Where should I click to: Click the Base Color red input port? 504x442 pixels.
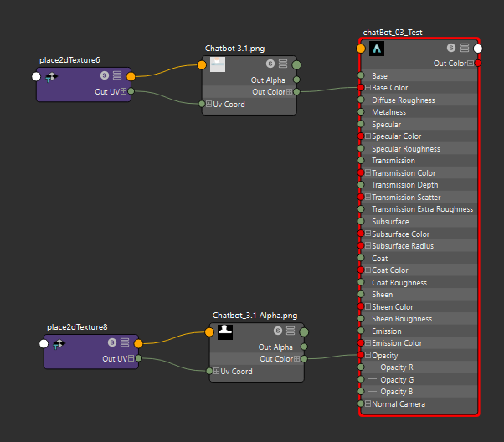(361, 87)
